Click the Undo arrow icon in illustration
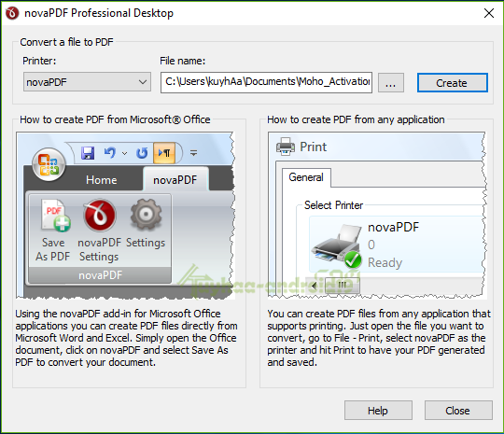 109,152
